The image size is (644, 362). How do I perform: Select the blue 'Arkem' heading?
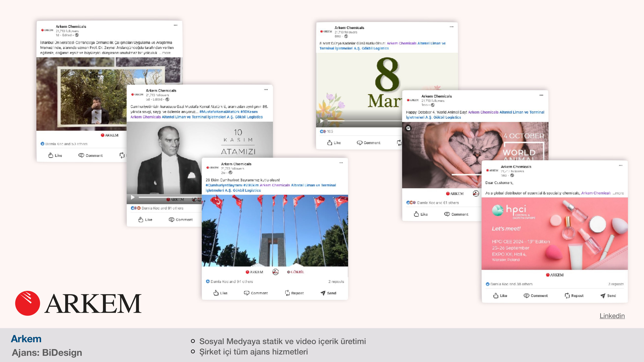26,339
